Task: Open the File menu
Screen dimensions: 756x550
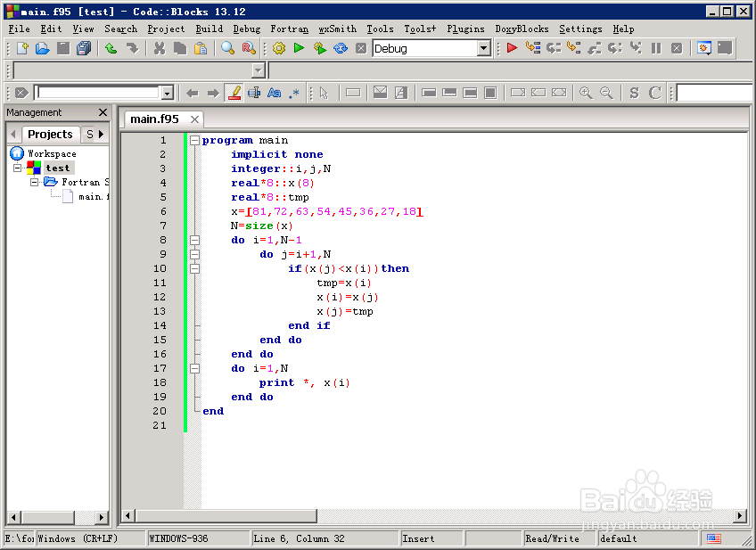Action: (19, 29)
